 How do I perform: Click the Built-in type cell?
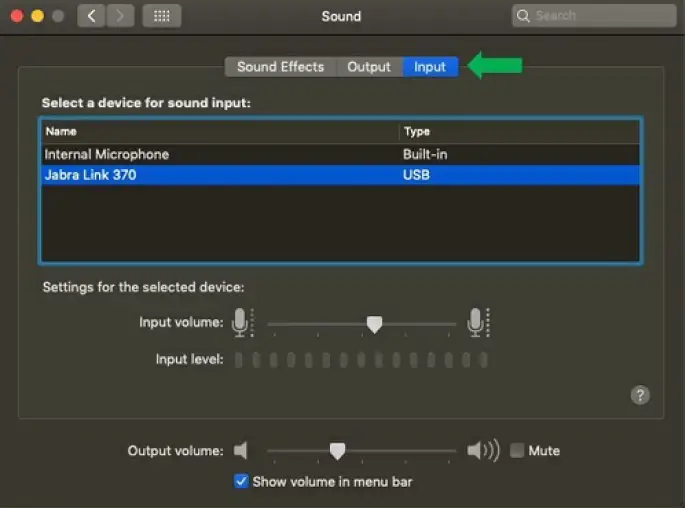point(425,154)
